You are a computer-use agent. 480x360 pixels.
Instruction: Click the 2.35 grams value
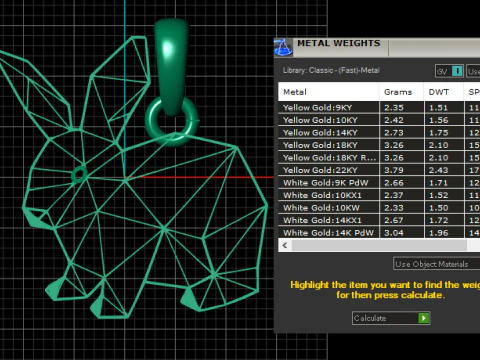[394, 108]
